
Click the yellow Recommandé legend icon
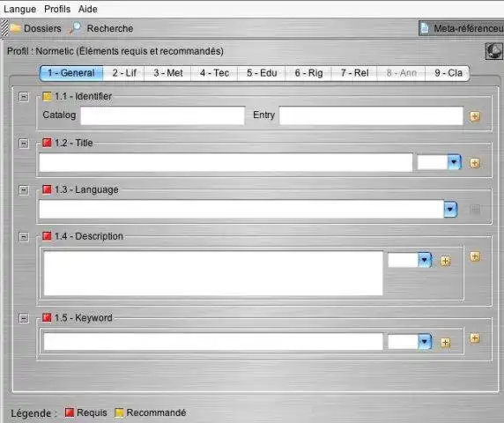tap(119, 412)
